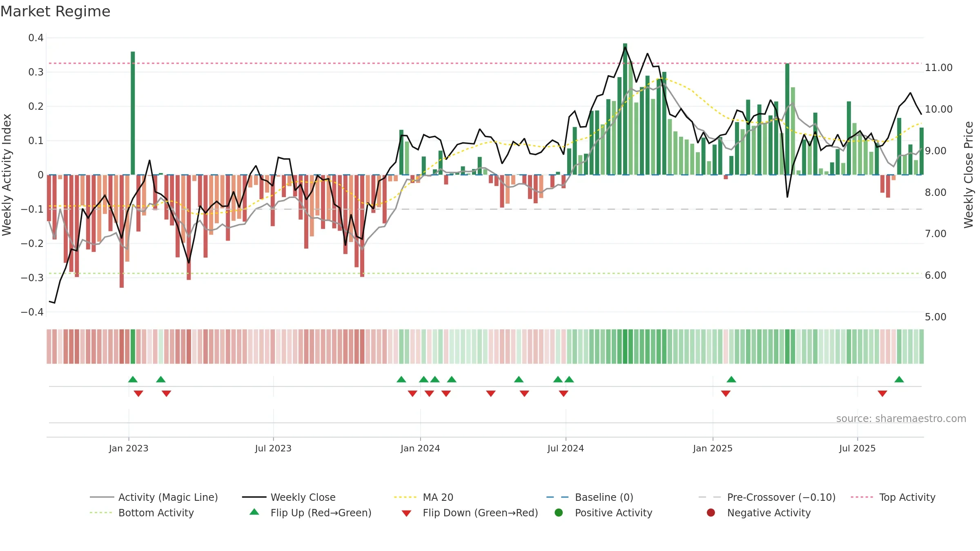Click the Flip Up triangle at Jan 2023
980x551 pixels.
coord(133,380)
